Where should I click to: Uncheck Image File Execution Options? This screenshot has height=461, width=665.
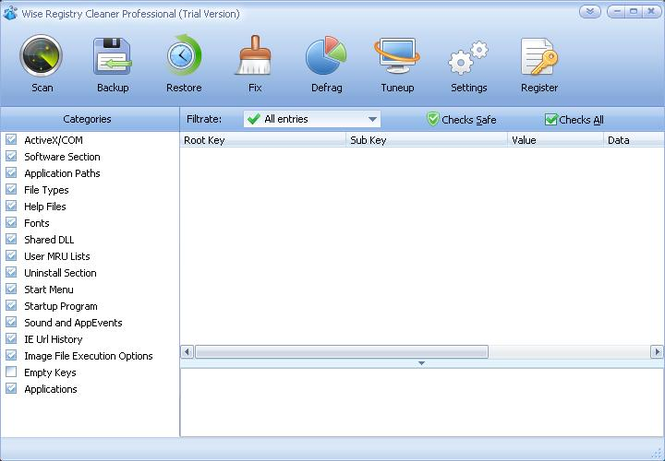[11, 355]
